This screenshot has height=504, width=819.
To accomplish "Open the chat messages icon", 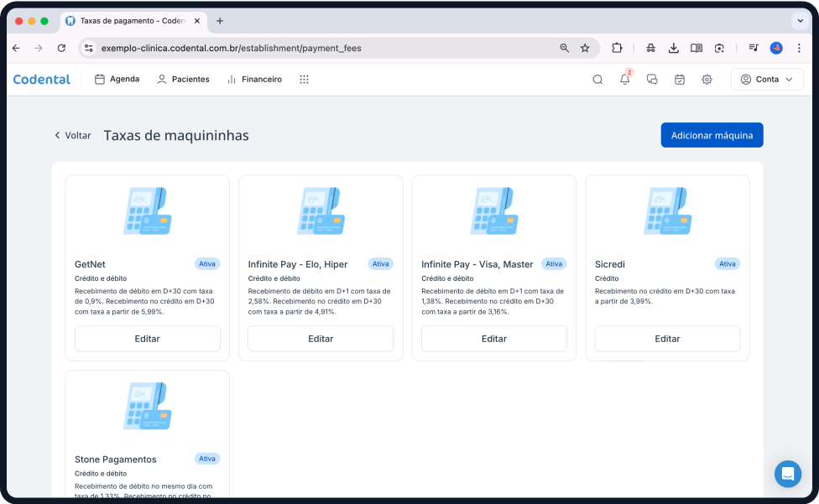I will click(652, 80).
